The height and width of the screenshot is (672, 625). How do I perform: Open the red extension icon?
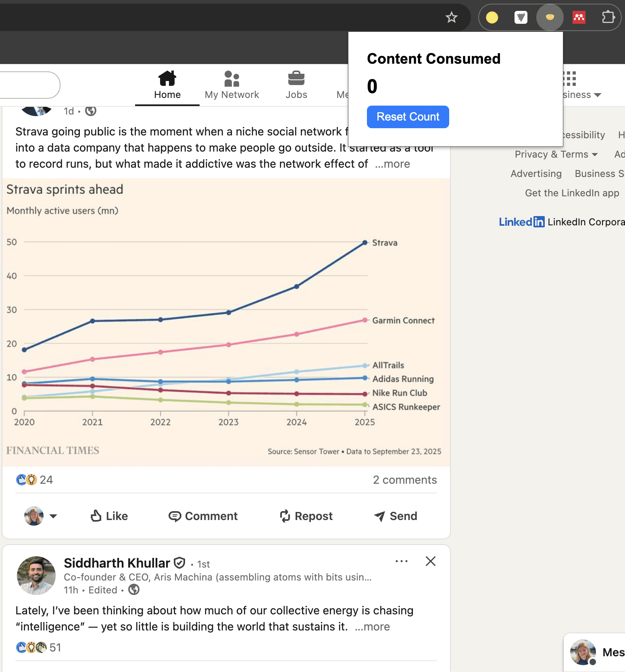point(579,17)
